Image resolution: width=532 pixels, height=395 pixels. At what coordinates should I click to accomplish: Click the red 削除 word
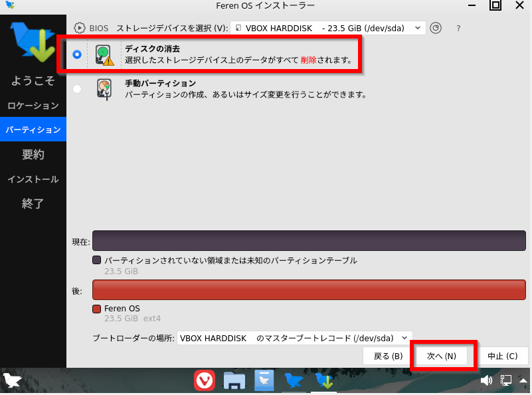[308, 60]
